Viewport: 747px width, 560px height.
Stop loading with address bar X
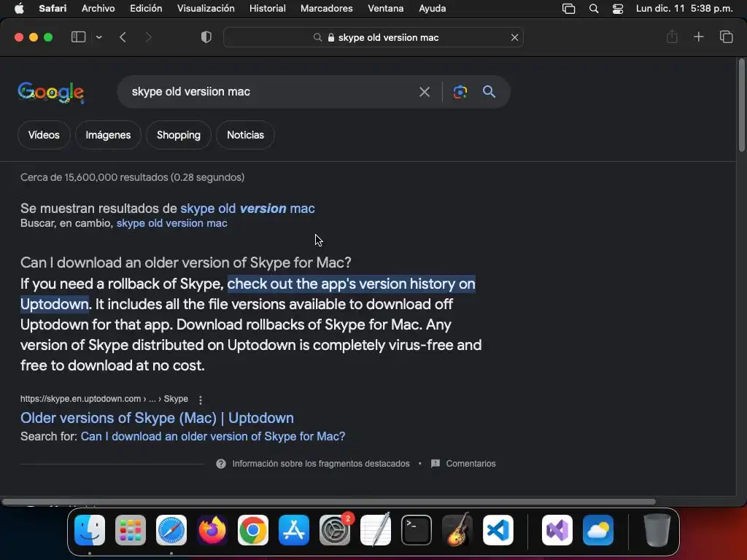tap(514, 38)
